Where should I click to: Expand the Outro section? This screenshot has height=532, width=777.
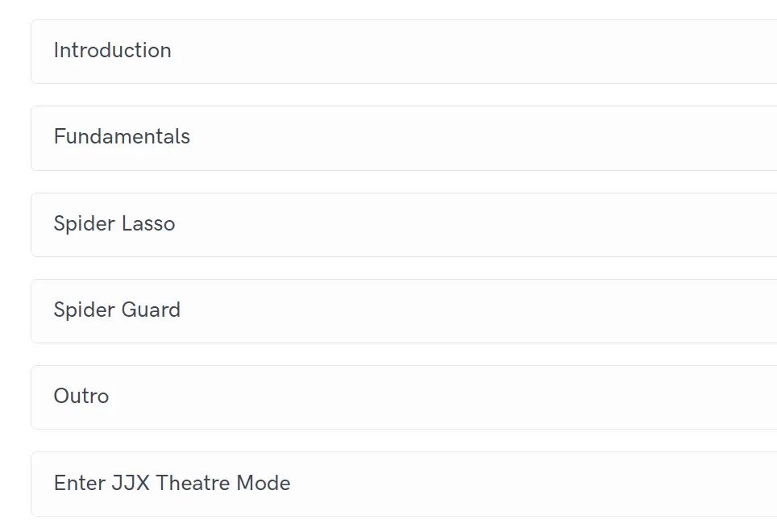(403, 397)
